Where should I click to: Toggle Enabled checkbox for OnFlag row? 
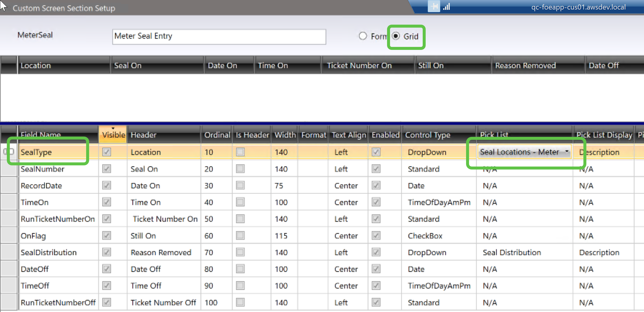click(376, 236)
